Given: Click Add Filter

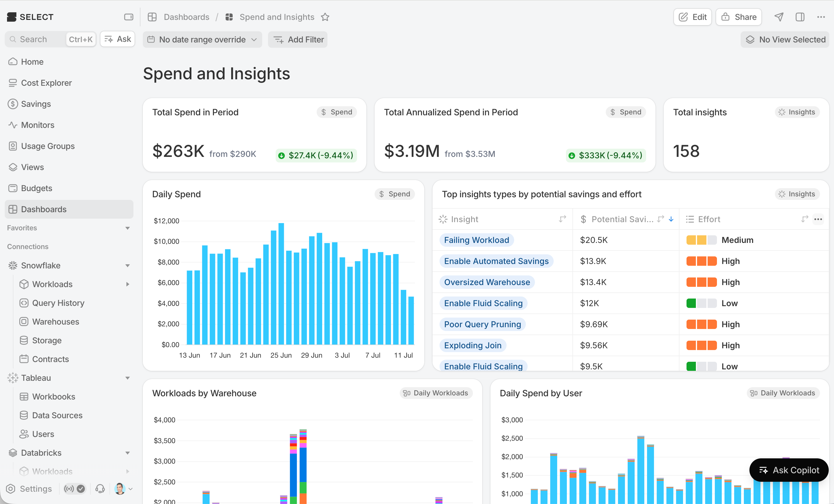Looking at the screenshot, I should point(298,40).
